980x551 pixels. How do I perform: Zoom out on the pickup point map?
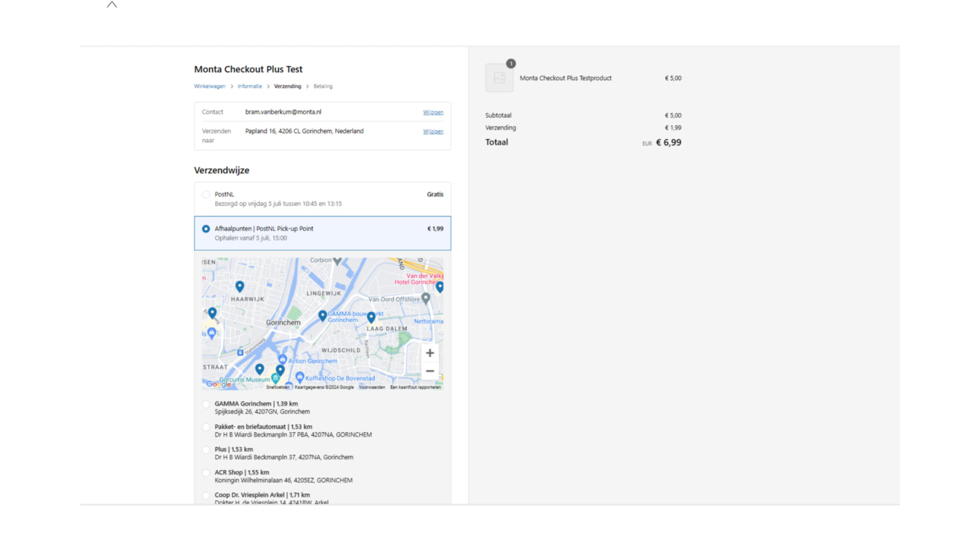pyautogui.click(x=430, y=371)
